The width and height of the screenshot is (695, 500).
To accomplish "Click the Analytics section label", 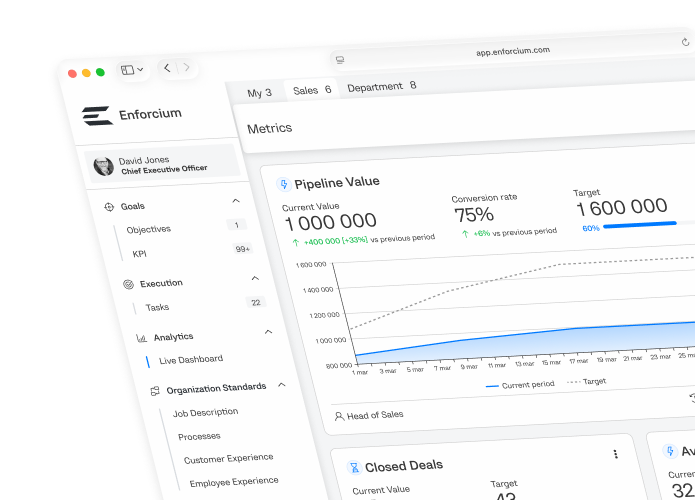I will (173, 337).
